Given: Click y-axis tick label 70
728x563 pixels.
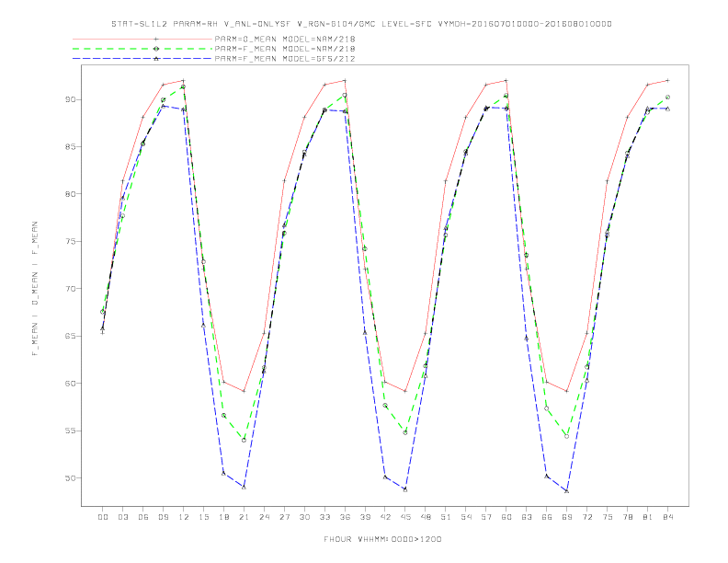Looking at the screenshot, I should (x=70, y=289).
